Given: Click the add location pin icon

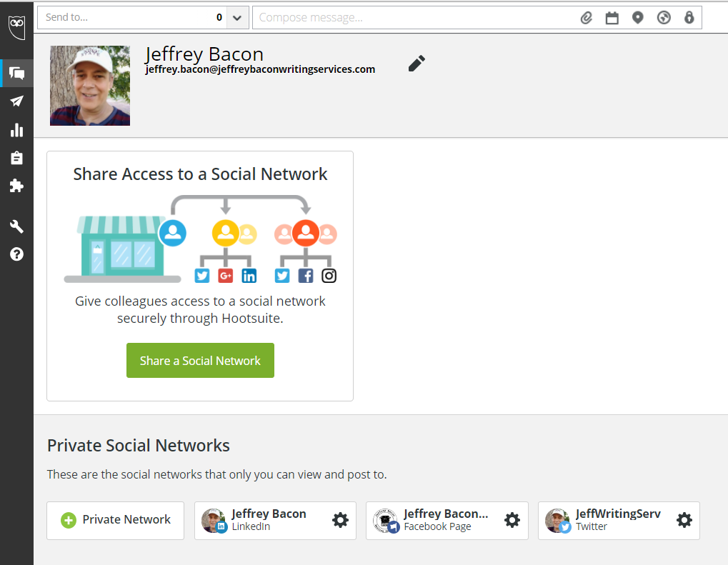Looking at the screenshot, I should pos(638,18).
